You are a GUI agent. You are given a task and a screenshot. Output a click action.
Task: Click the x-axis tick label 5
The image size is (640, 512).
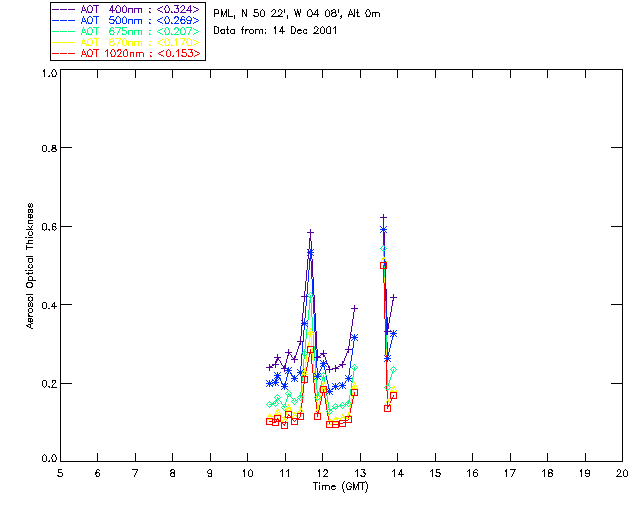point(60,473)
